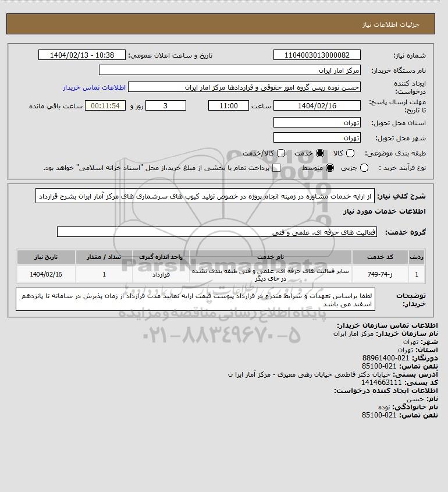
Task: Choose the جزیی purchase type radio
Action: [x=364, y=168]
